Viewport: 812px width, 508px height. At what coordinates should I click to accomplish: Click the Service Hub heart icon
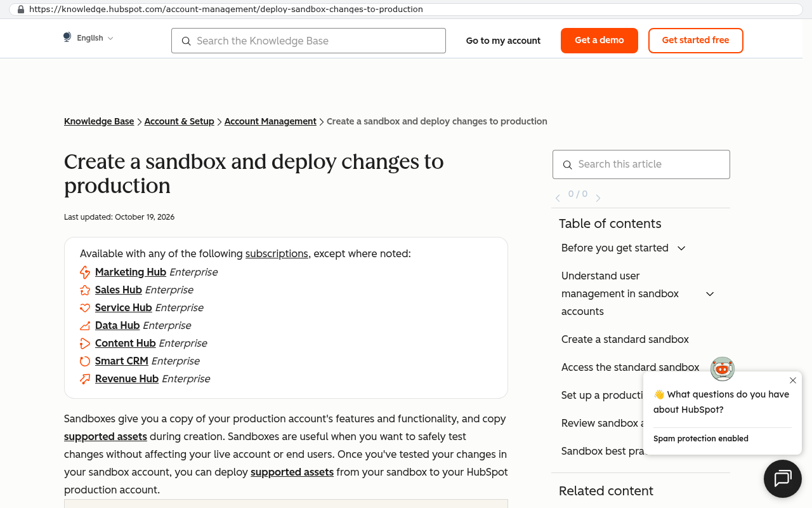85,308
